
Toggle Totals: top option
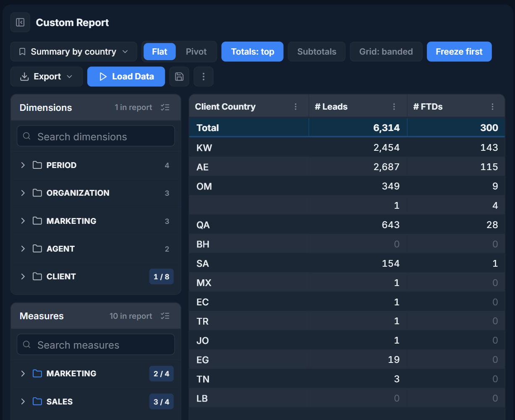pyautogui.click(x=253, y=52)
